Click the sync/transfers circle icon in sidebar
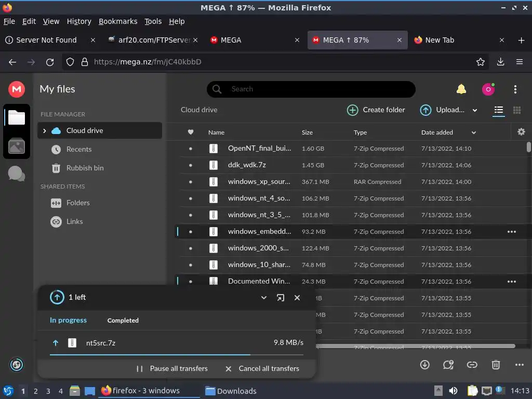Viewport: 532px width, 399px height. click(16, 365)
